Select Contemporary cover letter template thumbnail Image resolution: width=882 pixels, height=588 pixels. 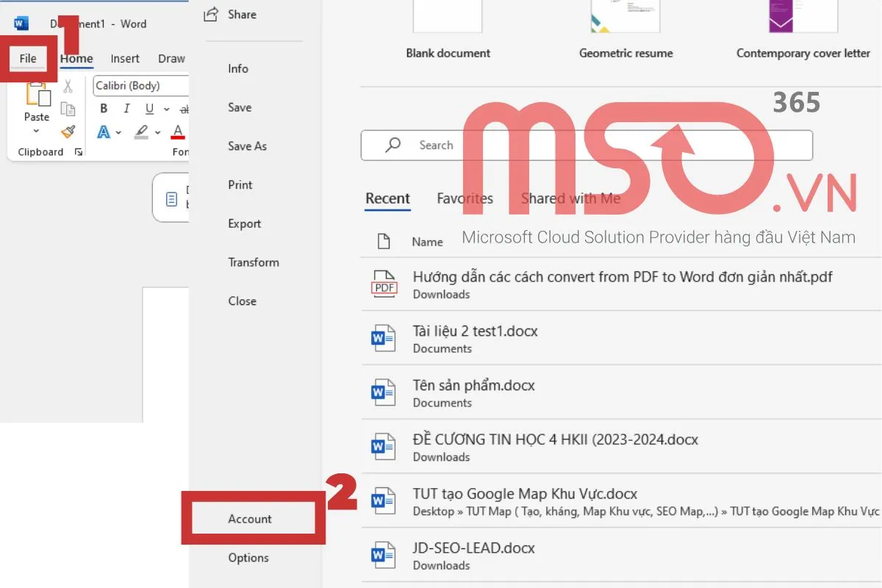click(x=803, y=16)
